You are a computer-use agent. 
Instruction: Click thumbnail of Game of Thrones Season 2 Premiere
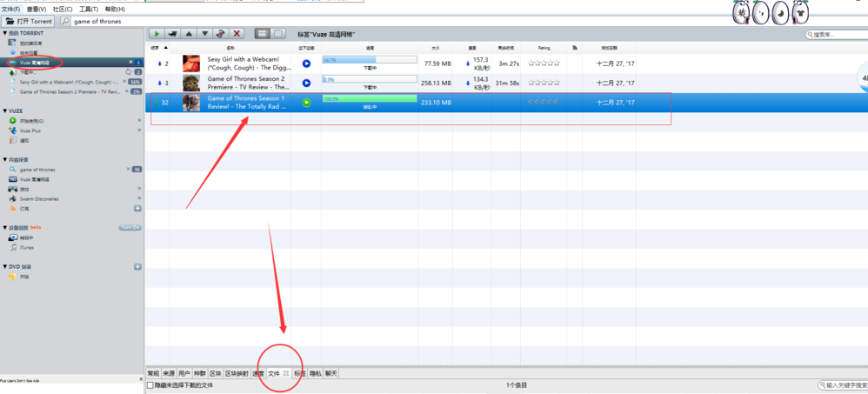191,83
